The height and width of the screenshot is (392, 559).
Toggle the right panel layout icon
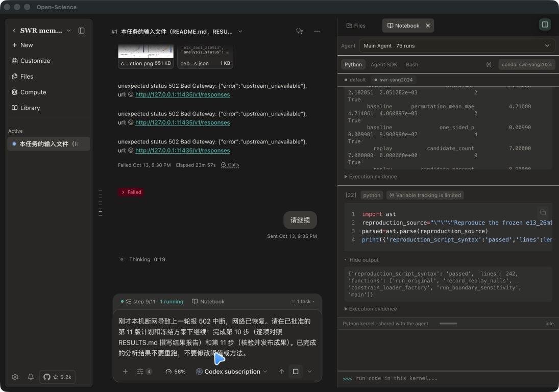pyautogui.click(x=545, y=24)
